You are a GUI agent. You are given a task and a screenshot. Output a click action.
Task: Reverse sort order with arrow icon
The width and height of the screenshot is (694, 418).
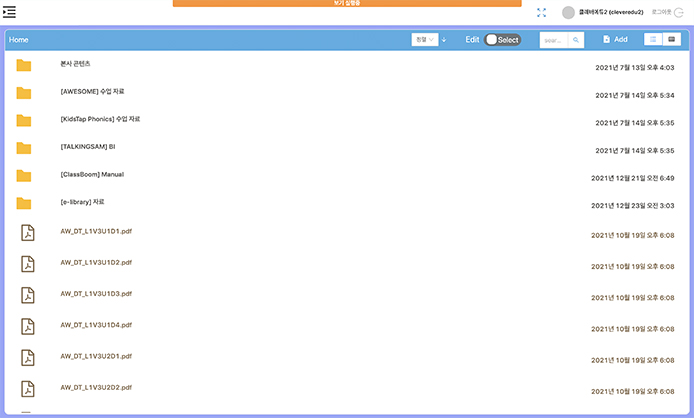pos(444,40)
